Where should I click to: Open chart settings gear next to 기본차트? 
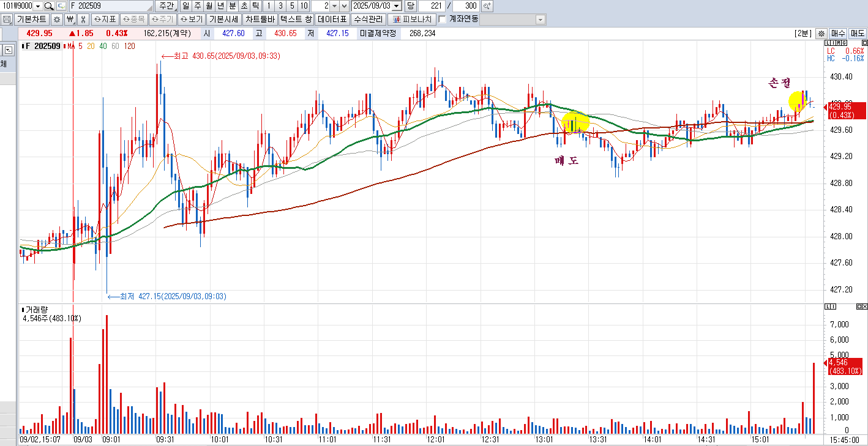(x=57, y=19)
